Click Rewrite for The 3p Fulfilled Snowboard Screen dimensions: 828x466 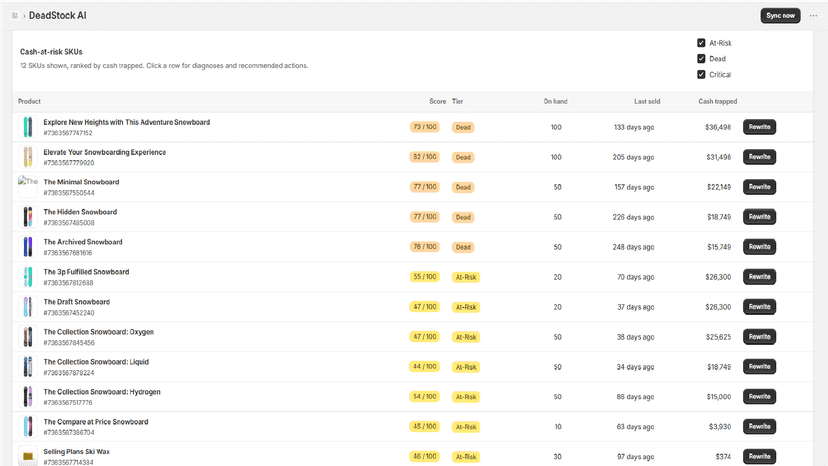pyautogui.click(x=759, y=277)
